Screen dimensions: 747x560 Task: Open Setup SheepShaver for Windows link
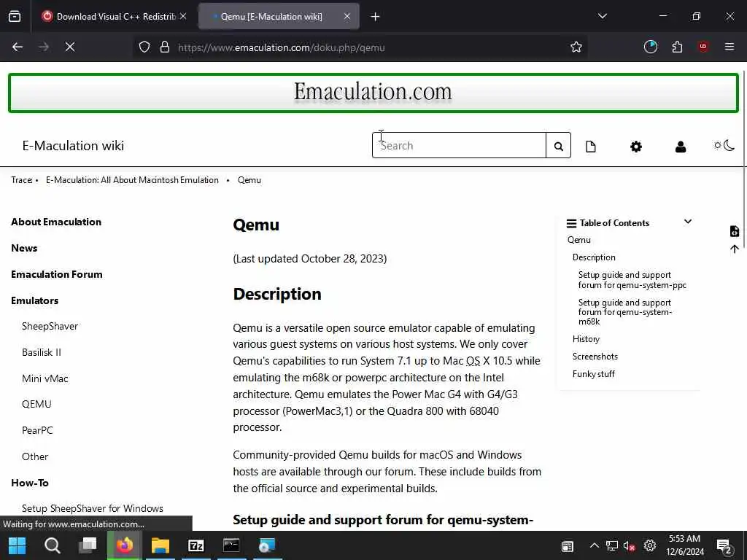[93, 508]
